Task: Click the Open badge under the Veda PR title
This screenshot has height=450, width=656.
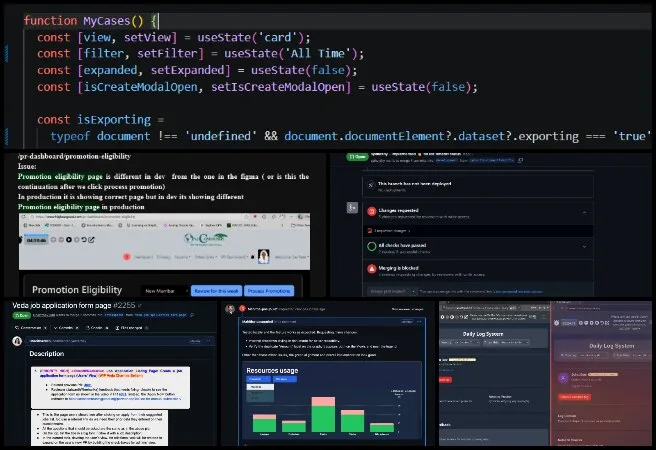Action: (x=20, y=315)
